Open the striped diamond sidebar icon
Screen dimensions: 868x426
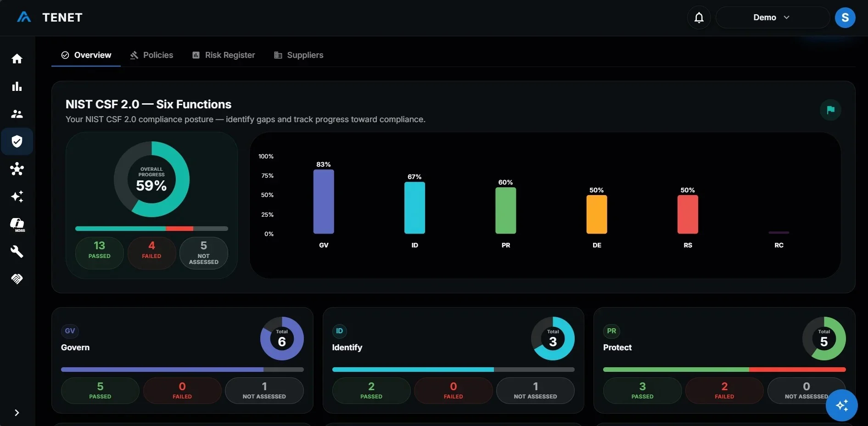pyautogui.click(x=17, y=279)
